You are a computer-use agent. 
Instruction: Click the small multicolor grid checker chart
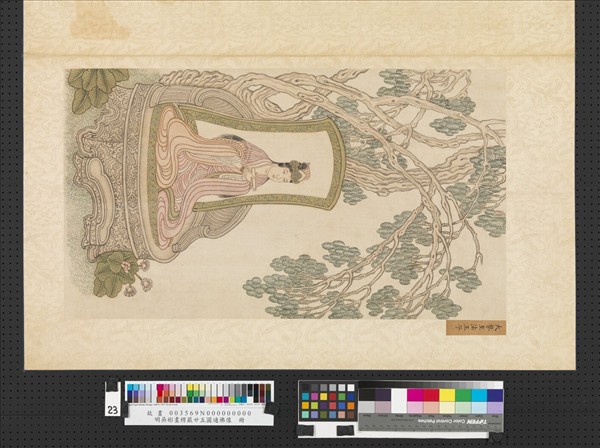328,401
